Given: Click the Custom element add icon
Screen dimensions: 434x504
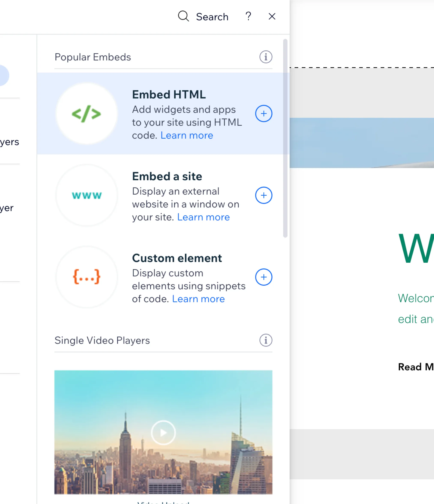Looking at the screenshot, I should point(263,277).
